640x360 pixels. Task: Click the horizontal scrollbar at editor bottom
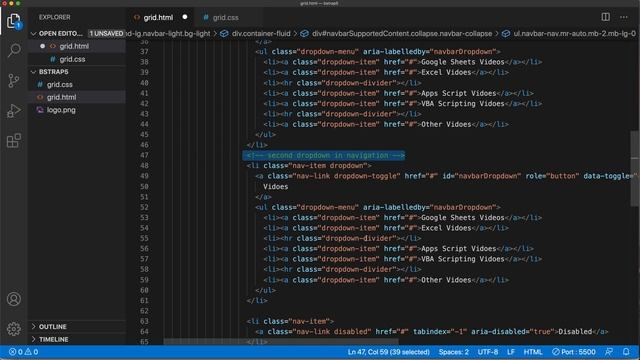click(x=281, y=341)
